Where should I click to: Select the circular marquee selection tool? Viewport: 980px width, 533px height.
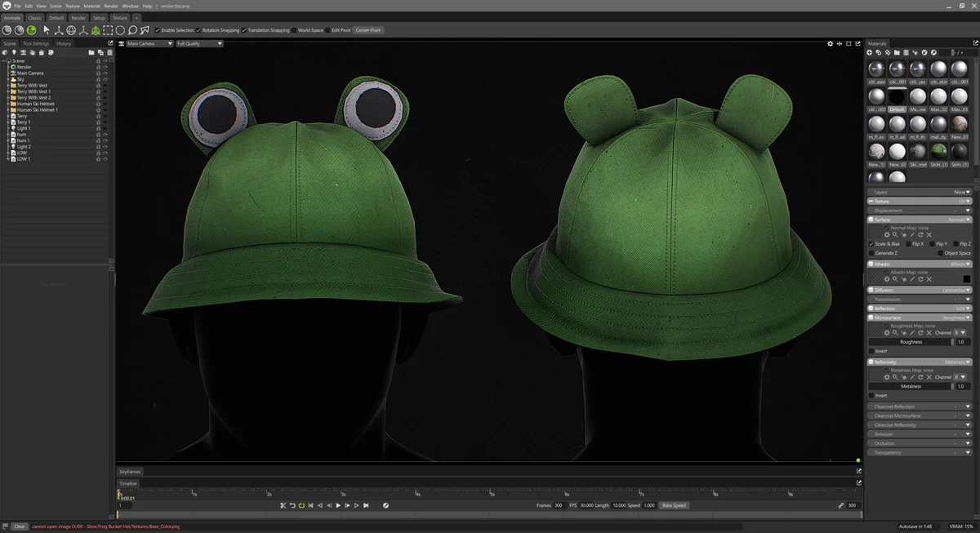[120, 30]
